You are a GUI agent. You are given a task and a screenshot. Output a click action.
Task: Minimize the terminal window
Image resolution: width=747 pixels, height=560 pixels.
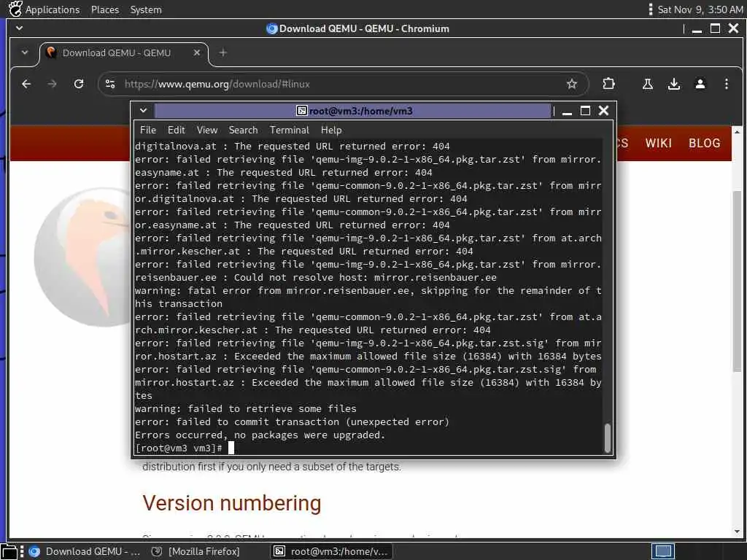(567, 111)
